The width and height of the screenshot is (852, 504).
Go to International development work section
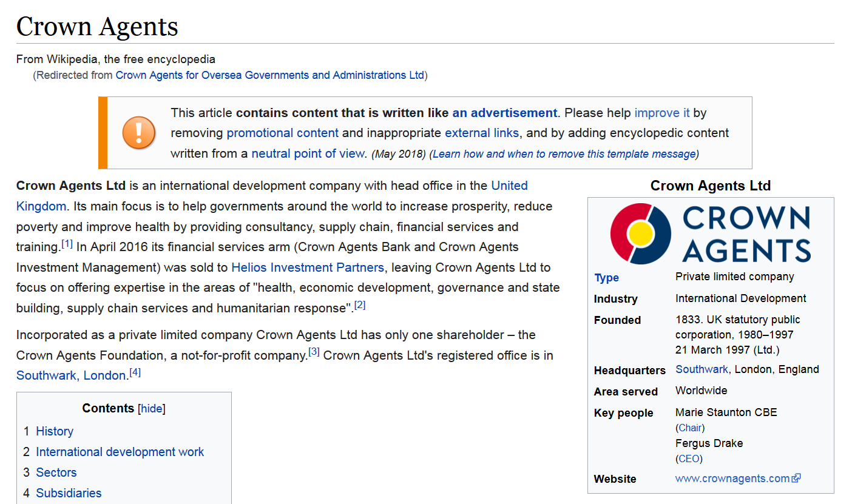pyautogui.click(x=120, y=452)
